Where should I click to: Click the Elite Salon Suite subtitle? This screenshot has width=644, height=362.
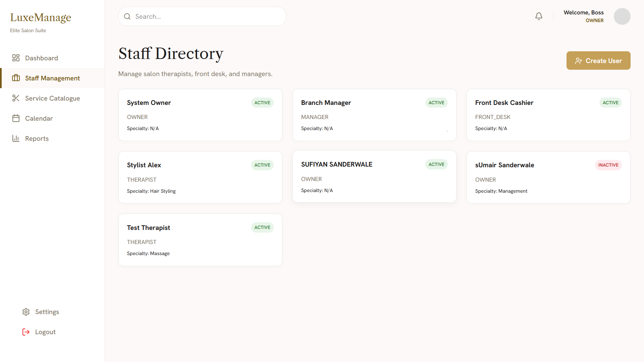click(28, 31)
